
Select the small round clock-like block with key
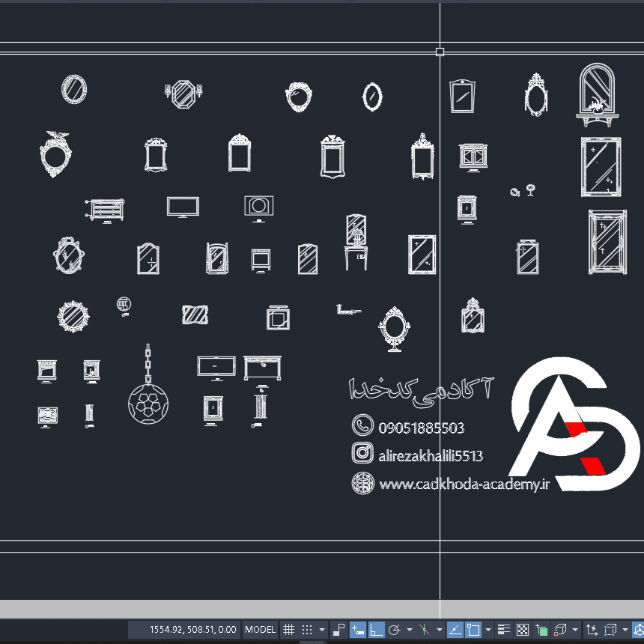point(124,306)
